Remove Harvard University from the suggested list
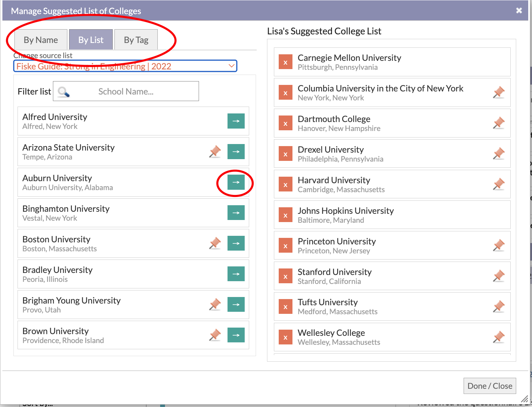The image size is (532, 407). pos(285,185)
